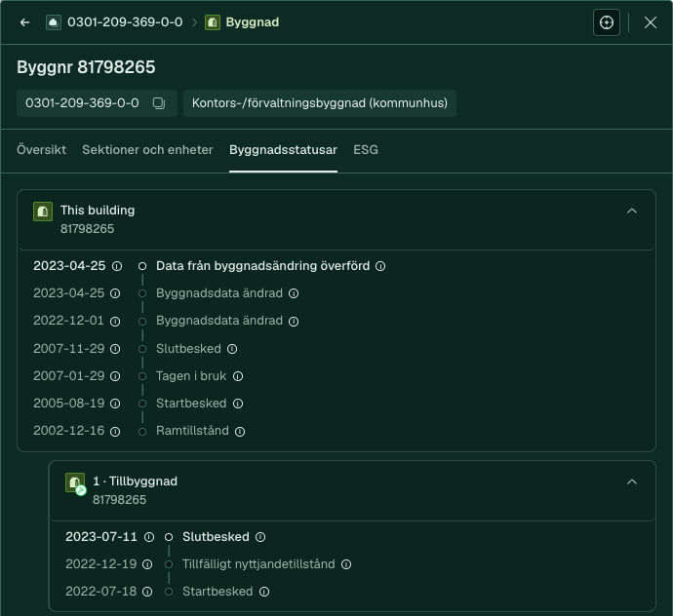Image resolution: width=673 pixels, height=616 pixels.
Task: Click the property icon beside 0301-209-369-0-0 breadcrumb
Action: coord(54,22)
